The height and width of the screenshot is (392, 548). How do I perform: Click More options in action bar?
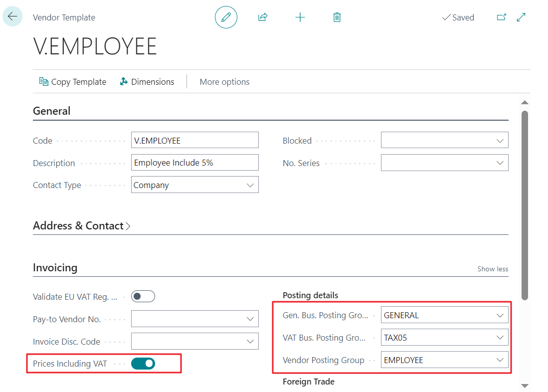coord(224,82)
